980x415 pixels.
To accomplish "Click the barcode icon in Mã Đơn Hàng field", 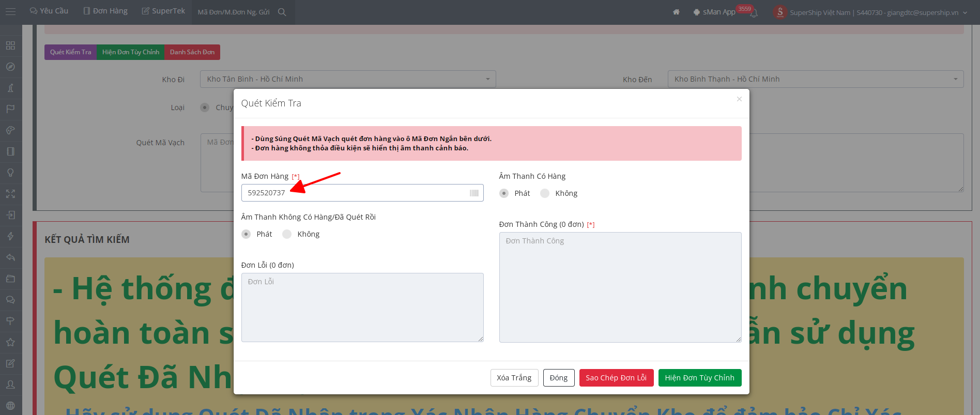I will (474, 193).
